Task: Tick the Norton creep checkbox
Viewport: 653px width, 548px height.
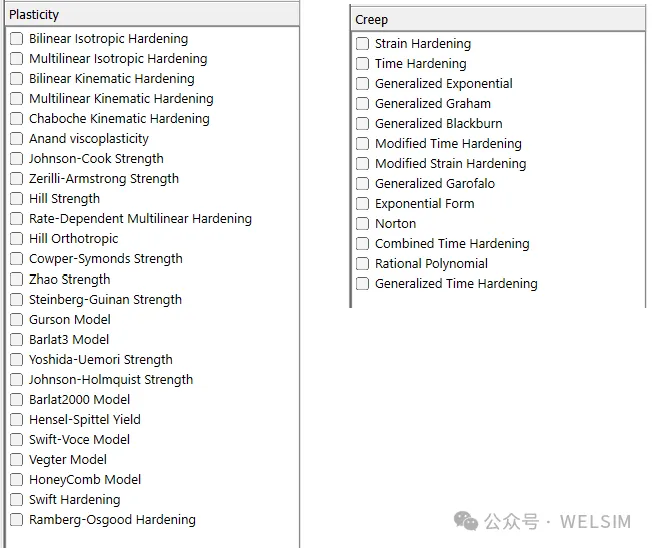Action: [x=363, y=224]
